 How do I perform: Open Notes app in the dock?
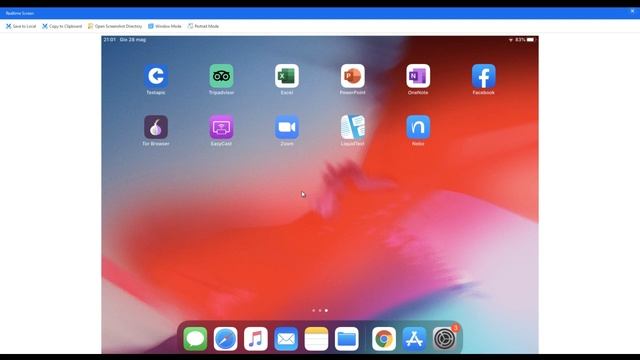[316, 339]
